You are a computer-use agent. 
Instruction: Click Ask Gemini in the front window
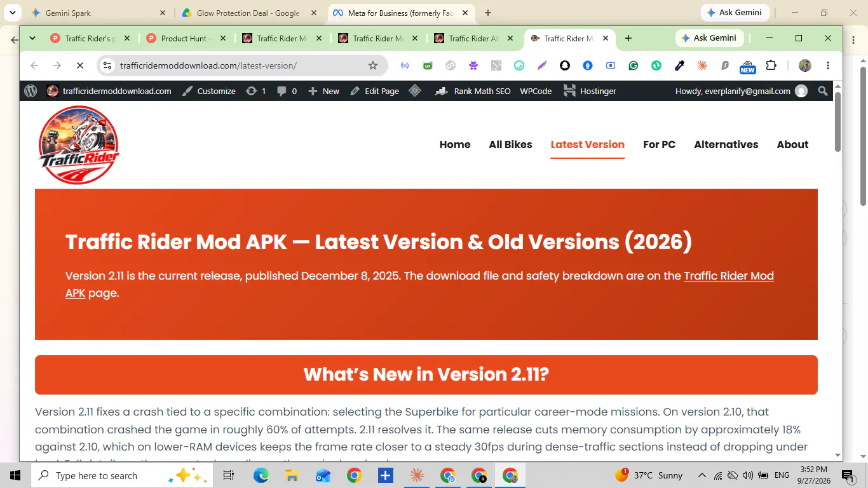coord(709,38)
